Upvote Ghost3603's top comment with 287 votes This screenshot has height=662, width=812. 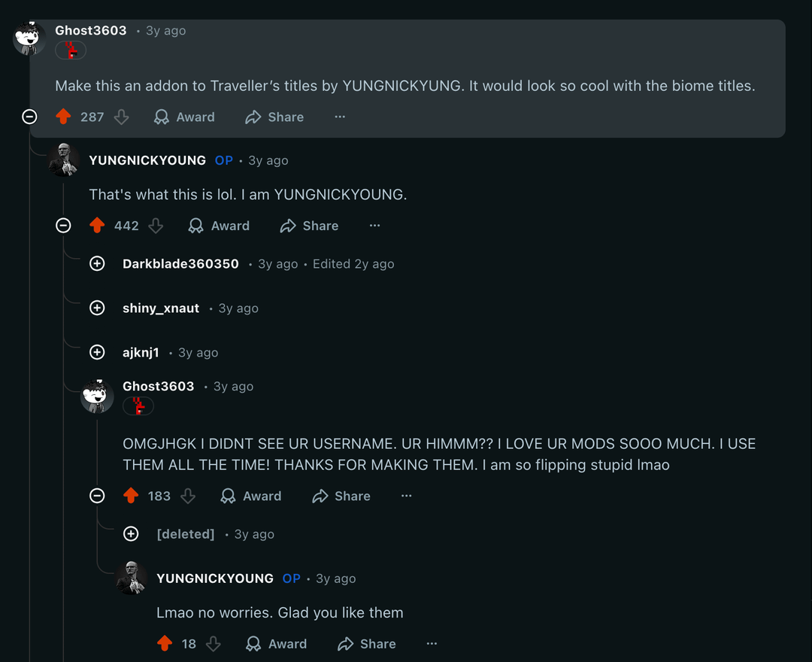coord(63,117)
